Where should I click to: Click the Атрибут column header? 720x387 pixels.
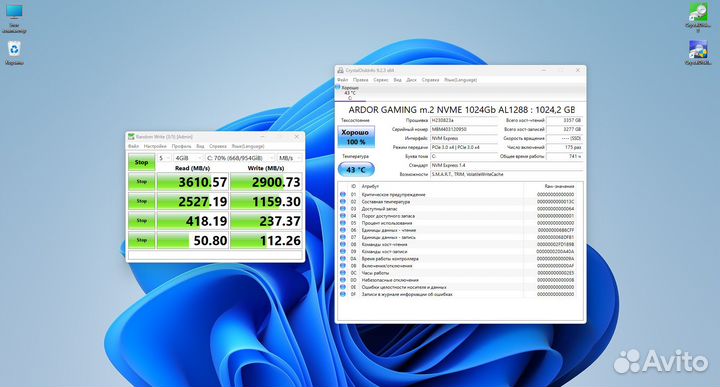(x=370, y=186)
